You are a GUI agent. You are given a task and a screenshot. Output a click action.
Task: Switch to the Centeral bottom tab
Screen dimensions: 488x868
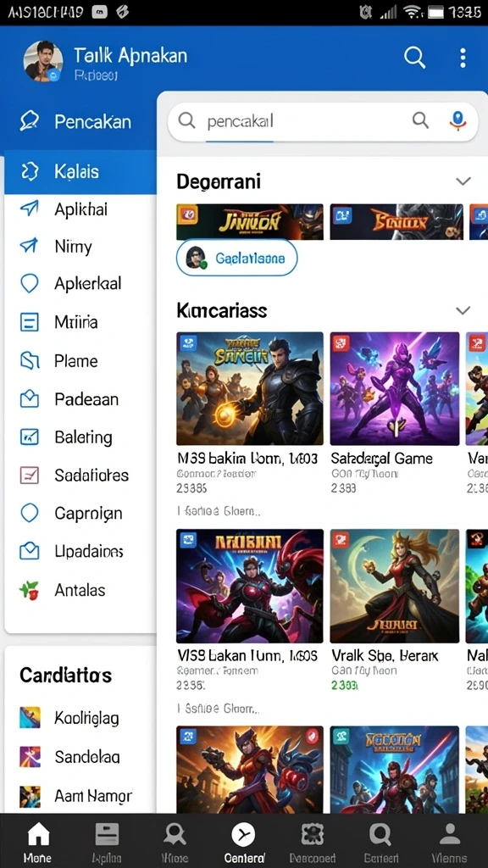(x=244, y=842)
